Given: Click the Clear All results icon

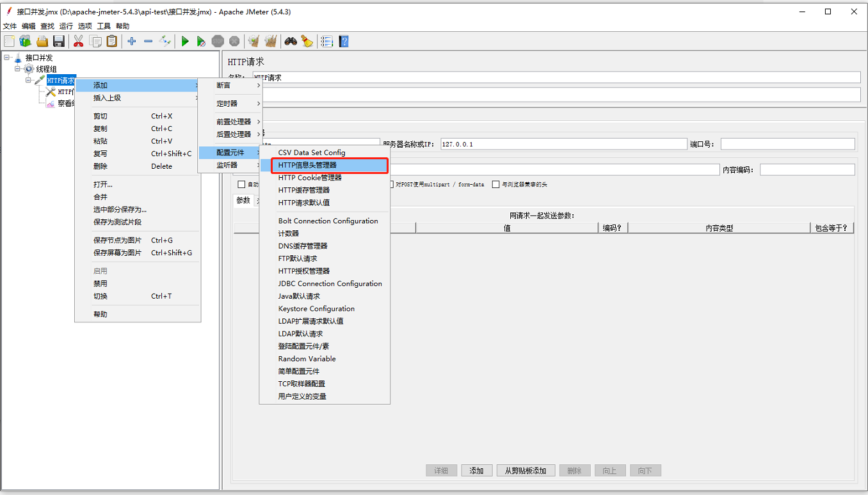Looking at the screenshot, I should tap(271, 42).
